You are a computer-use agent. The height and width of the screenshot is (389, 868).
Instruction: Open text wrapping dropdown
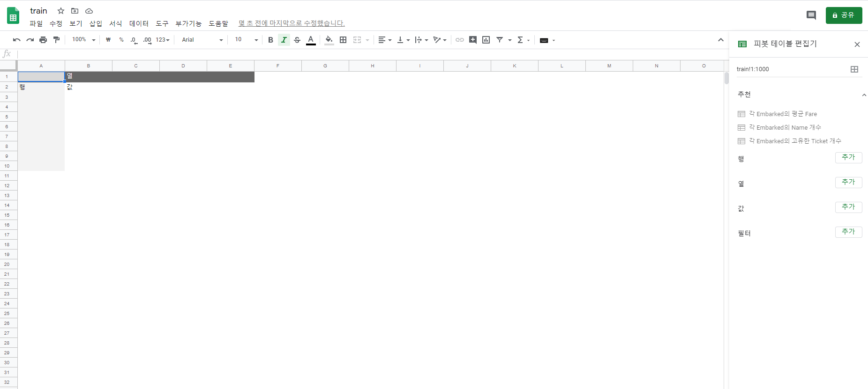pyautogui.click(x=421, y=40)
